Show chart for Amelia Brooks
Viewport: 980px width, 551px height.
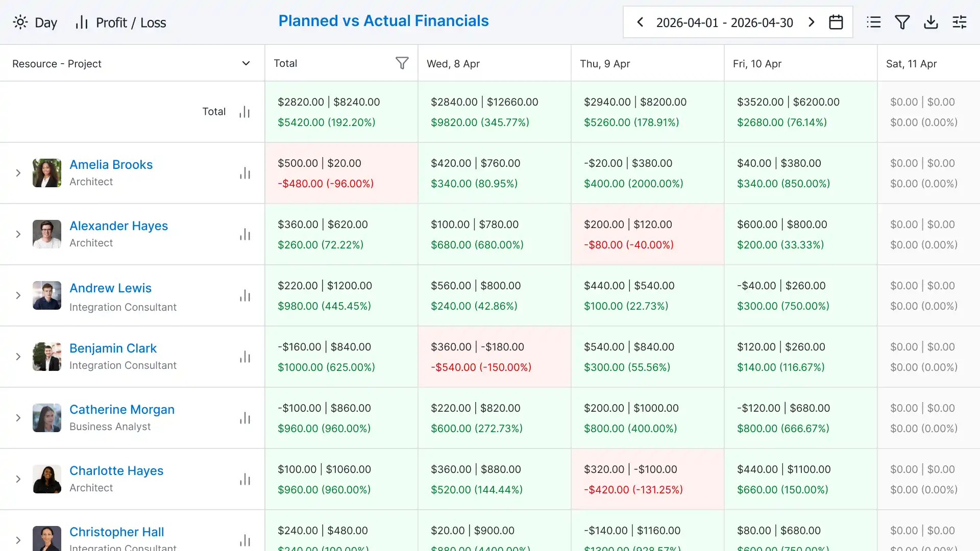click(x=245, y=173)
